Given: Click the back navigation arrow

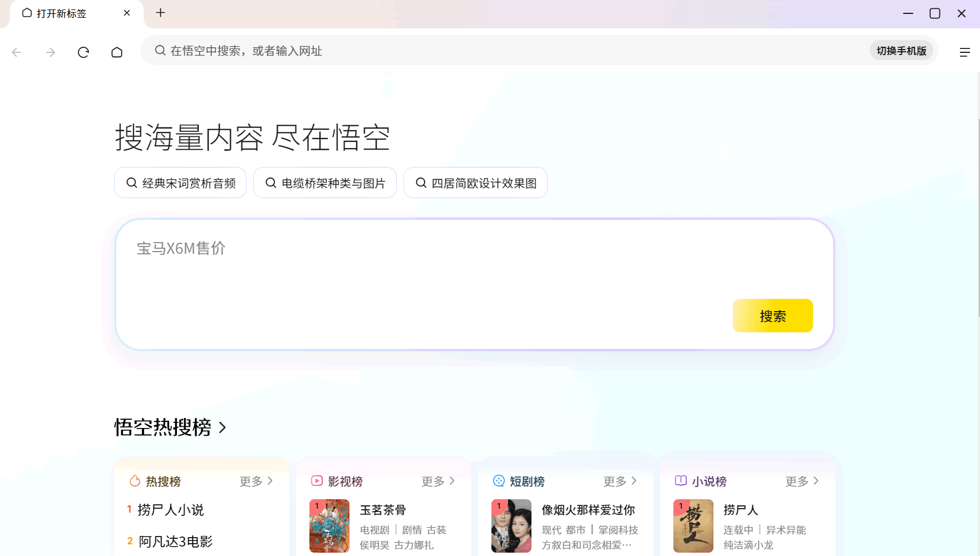Looking at the screenshot, I should 17,52.
